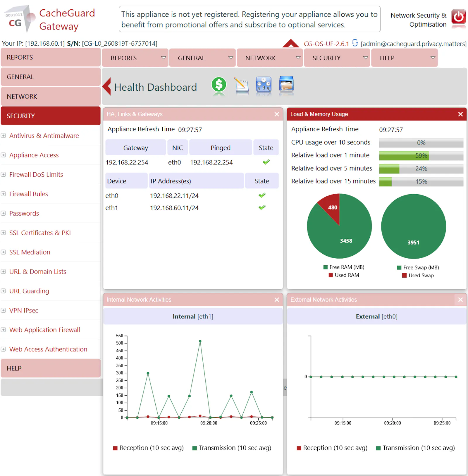468x476 pixels.
Task: Close the Internal Network Activities panel
Action: tap(277, 300)
